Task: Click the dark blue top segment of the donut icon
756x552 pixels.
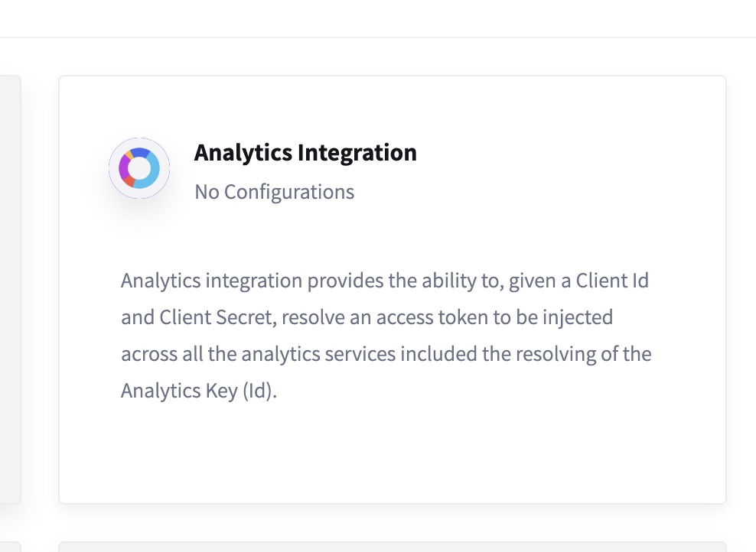Action: pyautogui.click(x=141, y=153)
